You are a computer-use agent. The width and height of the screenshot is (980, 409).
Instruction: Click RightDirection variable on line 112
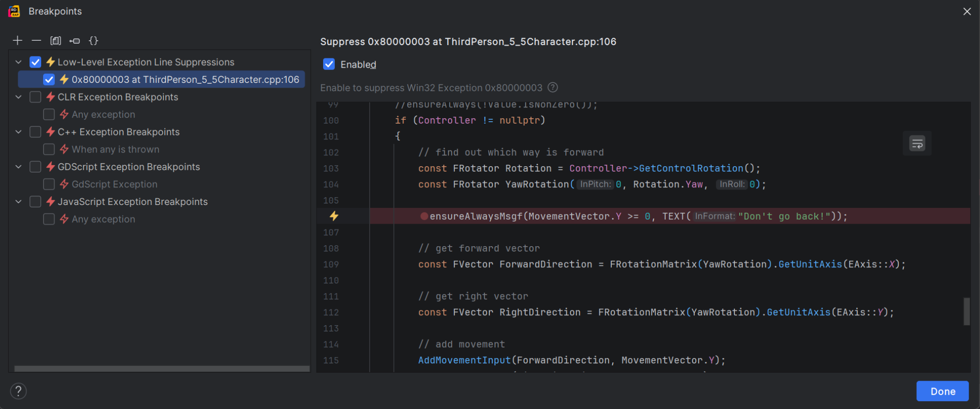coord(540,312)
